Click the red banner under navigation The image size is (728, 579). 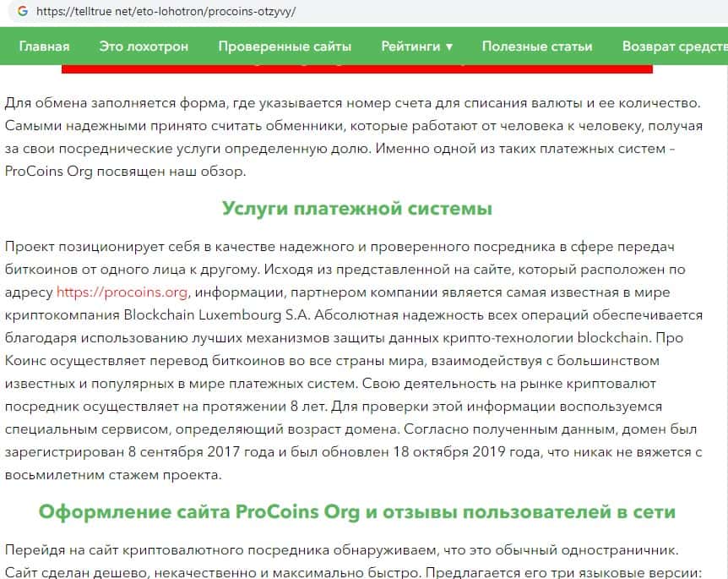tap(357, 68)
